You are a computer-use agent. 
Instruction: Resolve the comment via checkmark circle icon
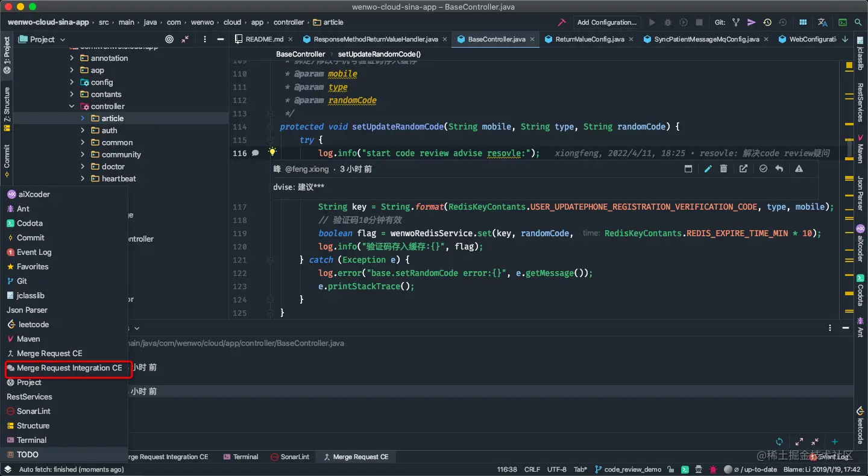(x=763, y=169)
